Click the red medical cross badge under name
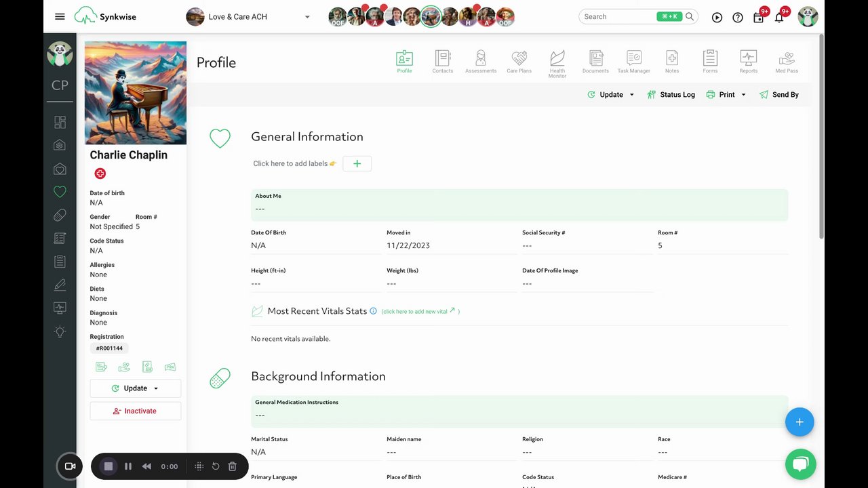 point(100,174)
